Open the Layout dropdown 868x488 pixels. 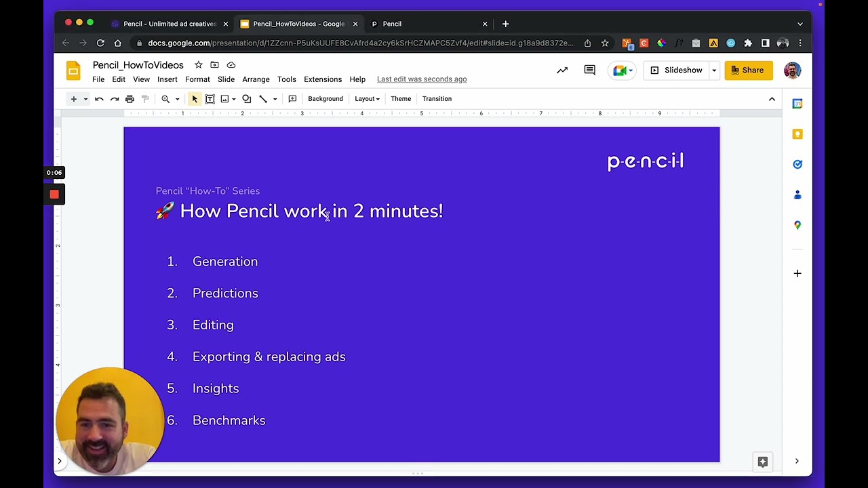(x=366, y=98)
